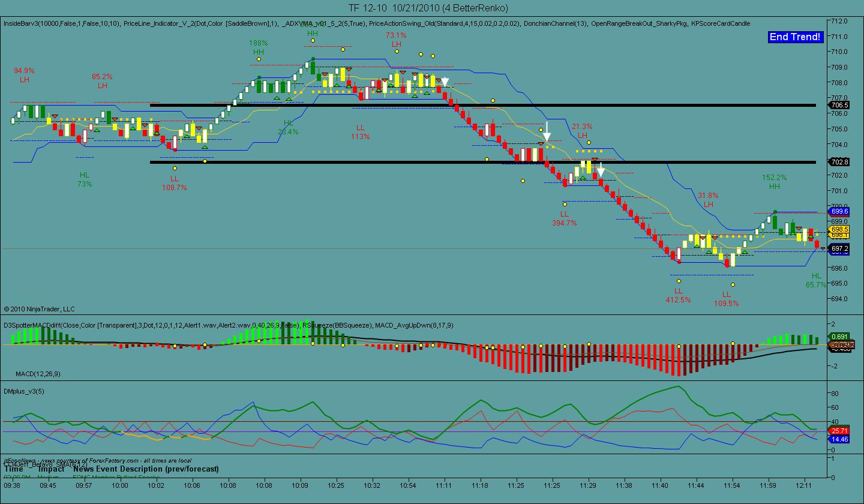The width and height of the screenshot is (864, 504).
Task: Click the DonchianChannel(13) indicator label
Action: point(555,24)
